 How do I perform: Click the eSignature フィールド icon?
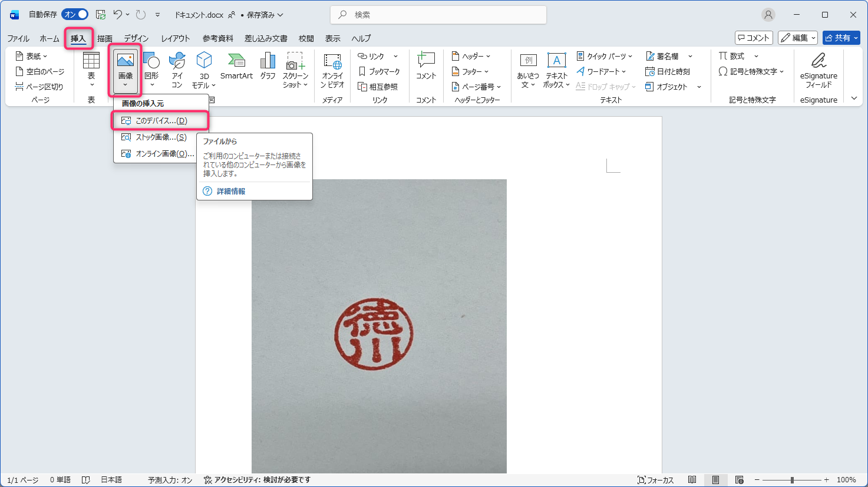point(818,69)
